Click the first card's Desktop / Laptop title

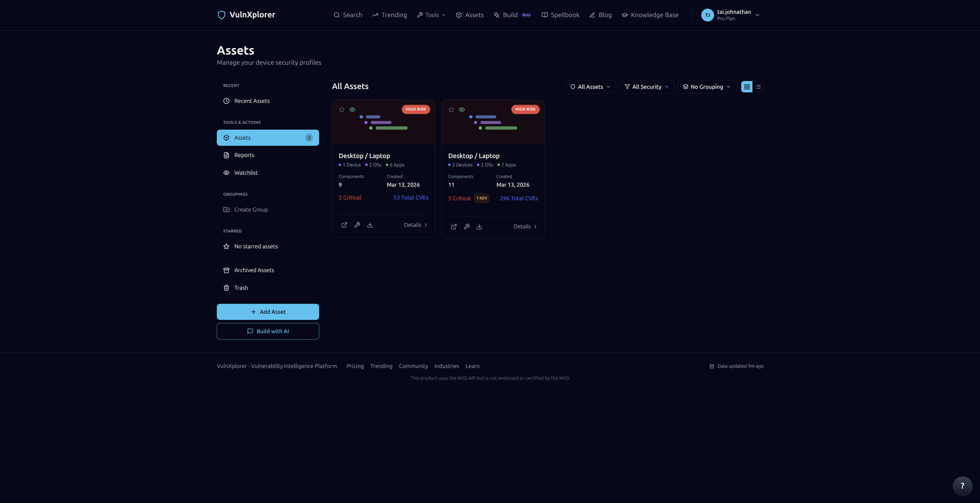(364, 156)
